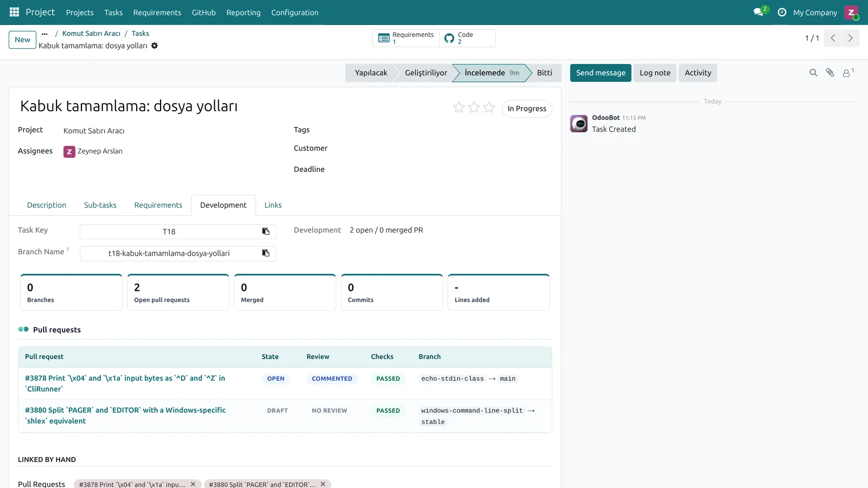Image resolution: width=868 pixels, height=488 pixels.
Task: Open the In Progress state selector
Action: coord(527,108)
